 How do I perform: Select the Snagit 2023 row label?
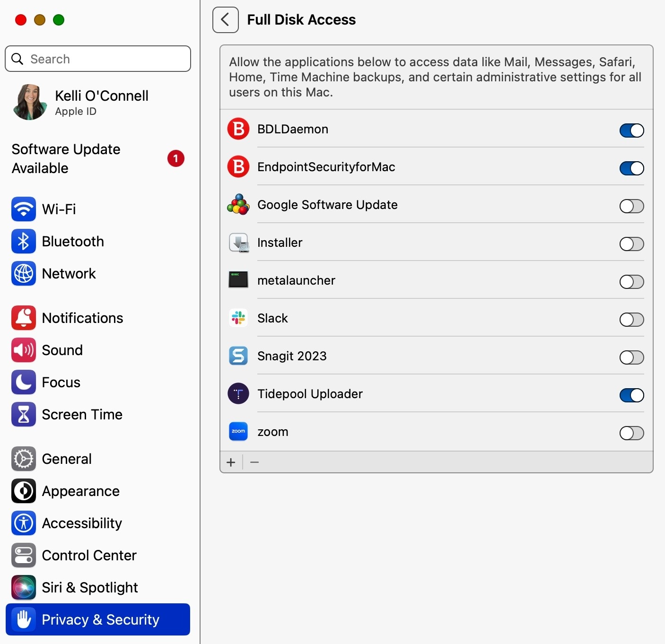[292, 356]
